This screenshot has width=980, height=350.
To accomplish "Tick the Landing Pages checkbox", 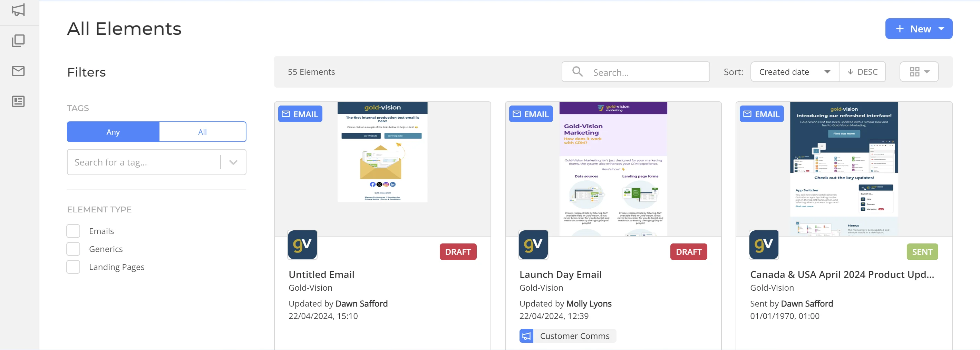I will (x=74, y=267).
